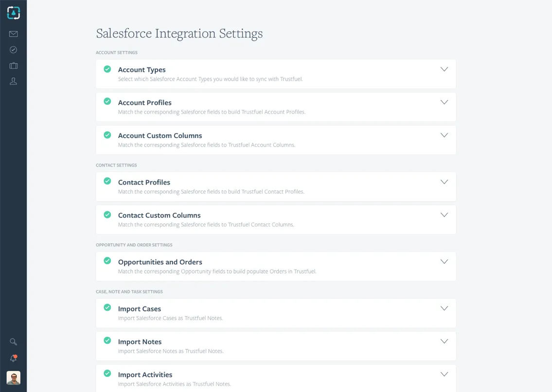Select the tasks checkmark icon in sidebar
This screenshot has height=392, width=552.
(13, 50)
